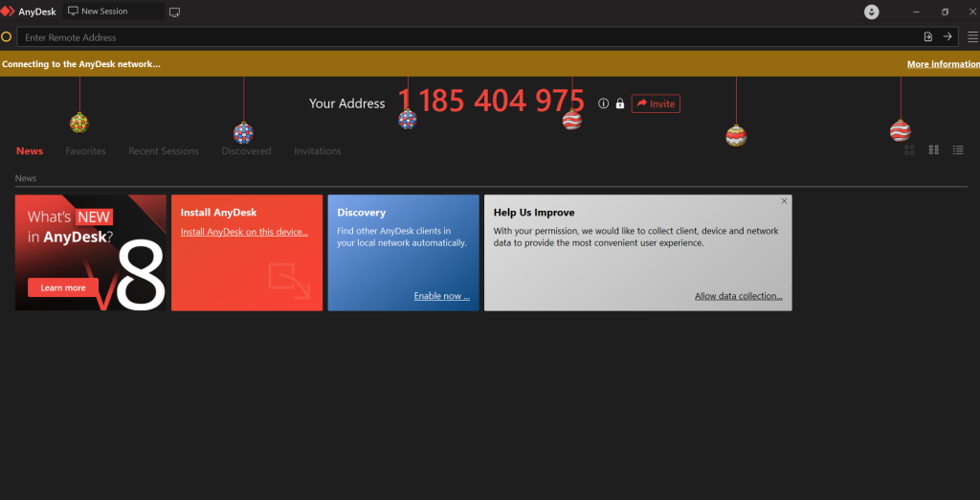Click the connect arrow in address bar

point(947,36)
